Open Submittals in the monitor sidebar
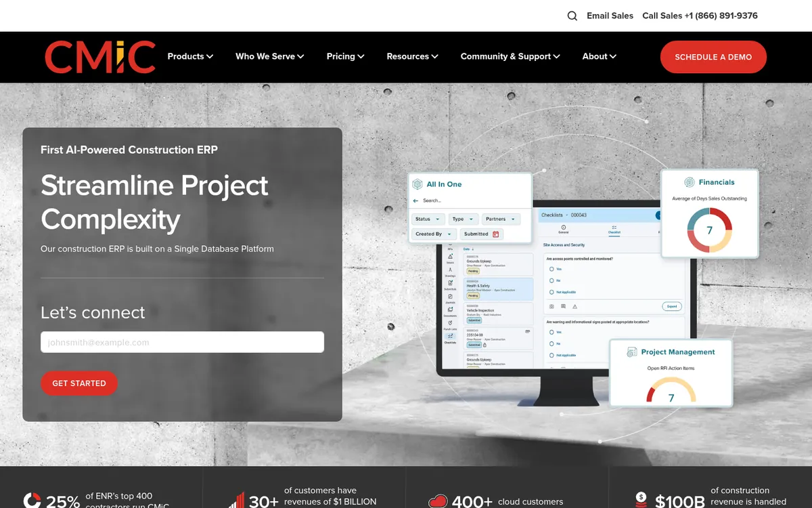Screen dimensions: 812x508 [450, 285]
